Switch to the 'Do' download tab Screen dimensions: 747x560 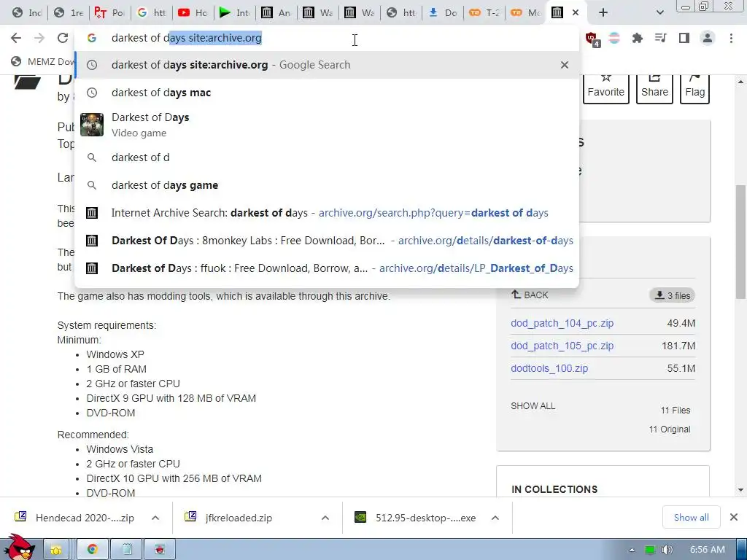click(x=443, y=13)
